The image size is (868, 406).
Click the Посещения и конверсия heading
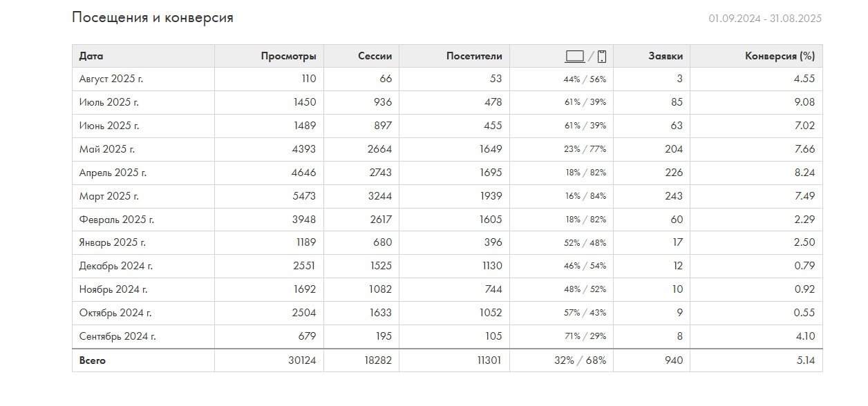tap(152, 18)
